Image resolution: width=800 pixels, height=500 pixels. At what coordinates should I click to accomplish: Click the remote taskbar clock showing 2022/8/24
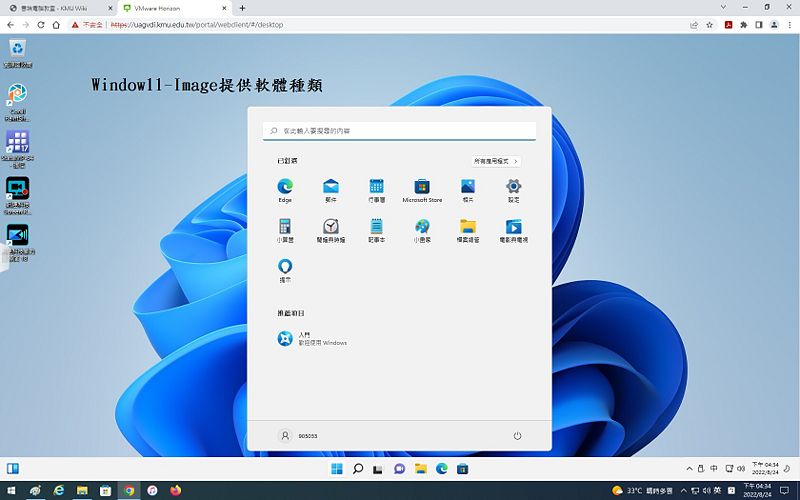click(x=765, y=468)
